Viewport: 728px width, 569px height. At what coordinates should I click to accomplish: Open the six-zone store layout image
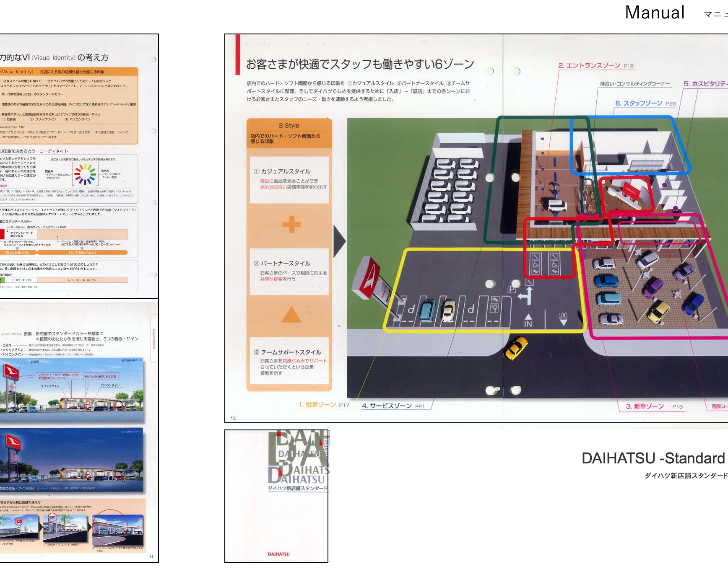[476, 228]
